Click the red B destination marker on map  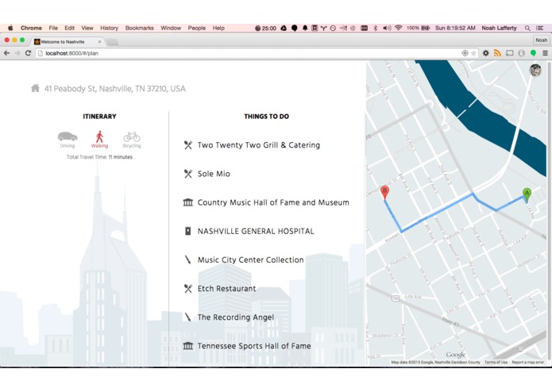pyautogui.click(x=384, y=192)
